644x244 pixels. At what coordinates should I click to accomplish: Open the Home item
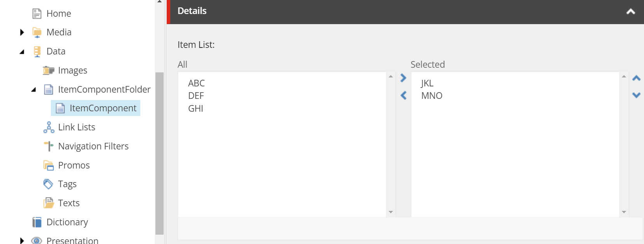click(59, 14)
